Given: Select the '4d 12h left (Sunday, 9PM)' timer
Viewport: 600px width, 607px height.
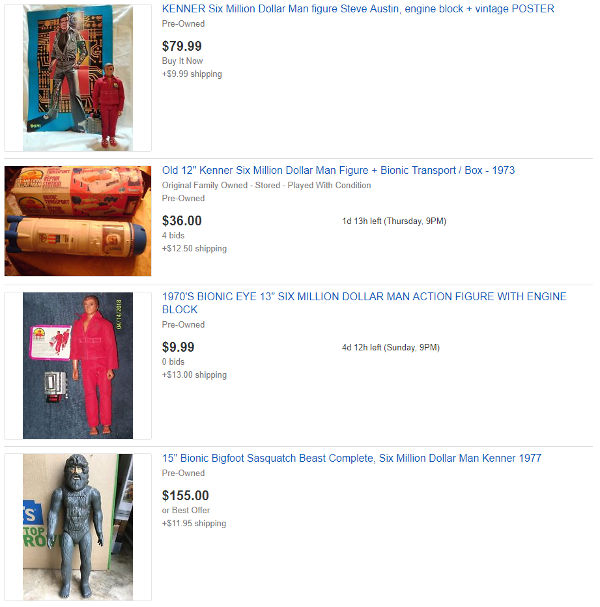Looking at the screenshot, I should (x=391, y=347).
